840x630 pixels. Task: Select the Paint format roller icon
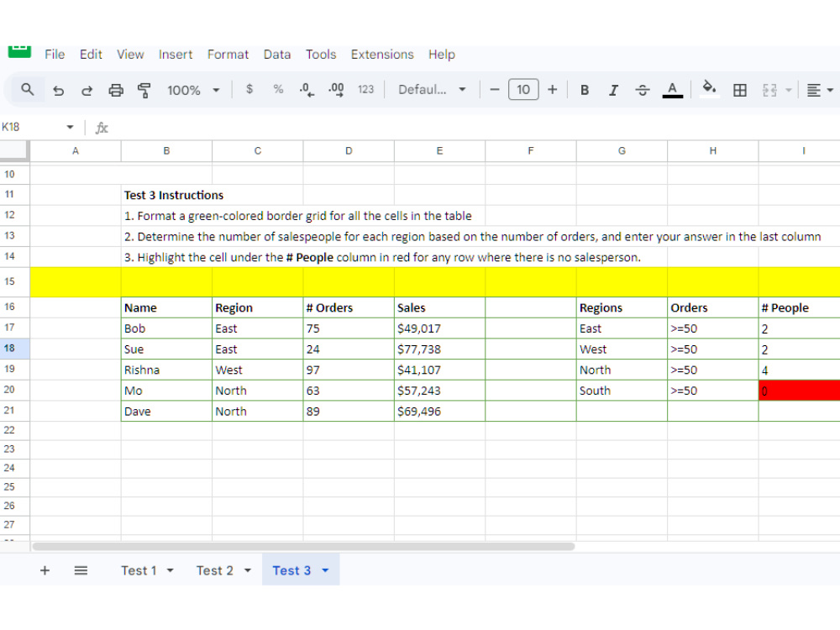click(x=144, y=90)
